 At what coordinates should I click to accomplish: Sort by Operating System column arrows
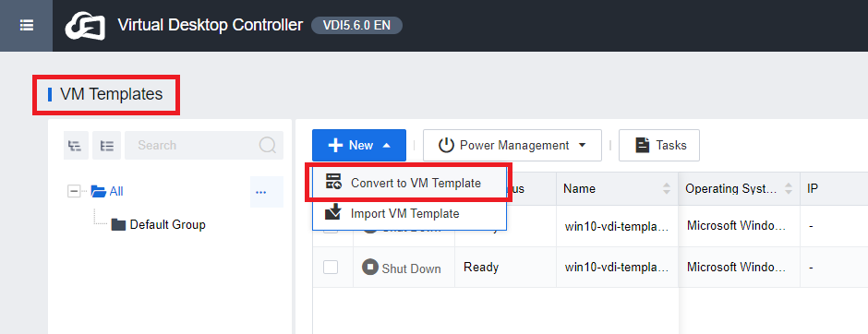[789, 188]
